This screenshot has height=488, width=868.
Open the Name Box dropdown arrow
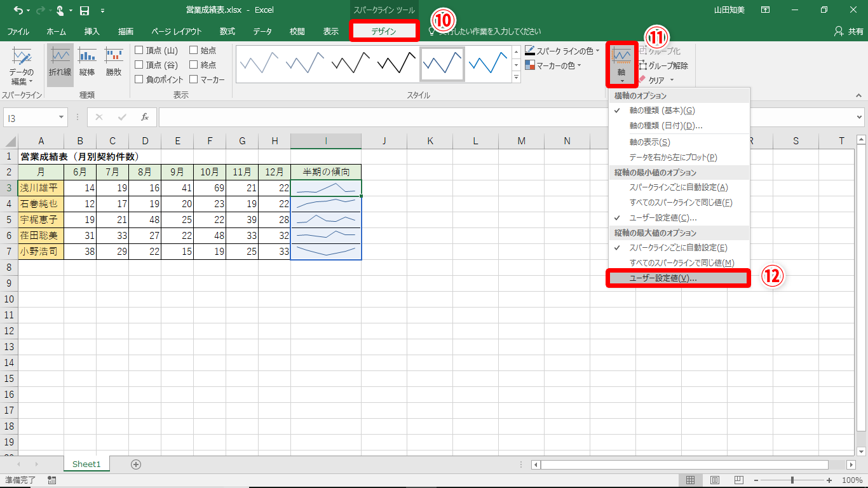click(x=62, y=118)
